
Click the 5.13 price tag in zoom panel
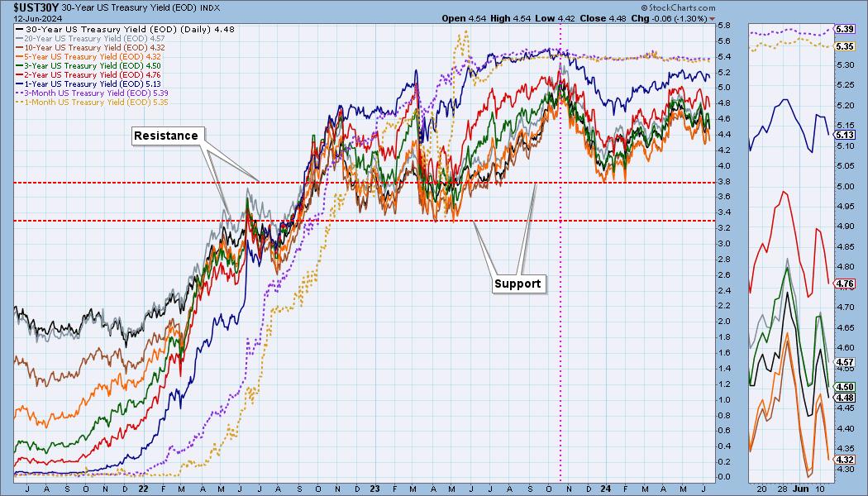click(845, 136)
